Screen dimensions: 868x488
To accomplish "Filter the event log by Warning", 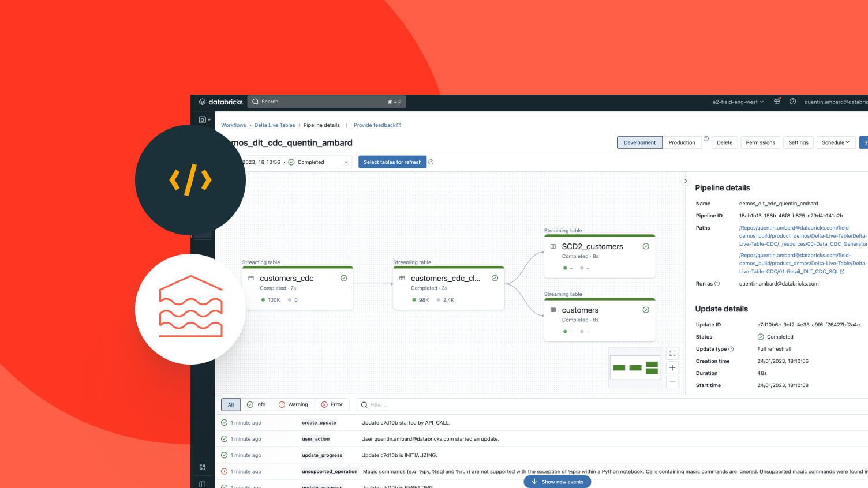I will point(293,404).
